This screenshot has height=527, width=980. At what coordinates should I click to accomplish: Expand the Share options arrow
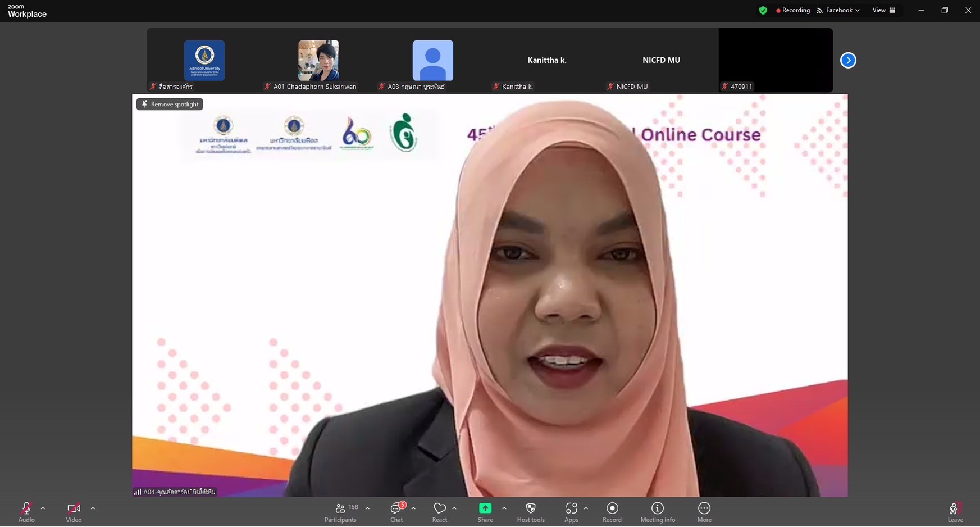(504, 508)
